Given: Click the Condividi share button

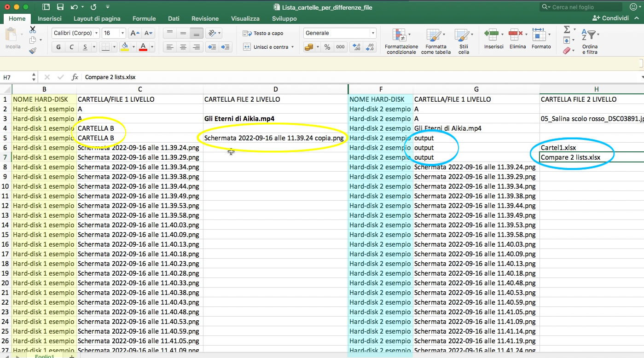Looking at the screenshot, I should [x=610, y=18].
